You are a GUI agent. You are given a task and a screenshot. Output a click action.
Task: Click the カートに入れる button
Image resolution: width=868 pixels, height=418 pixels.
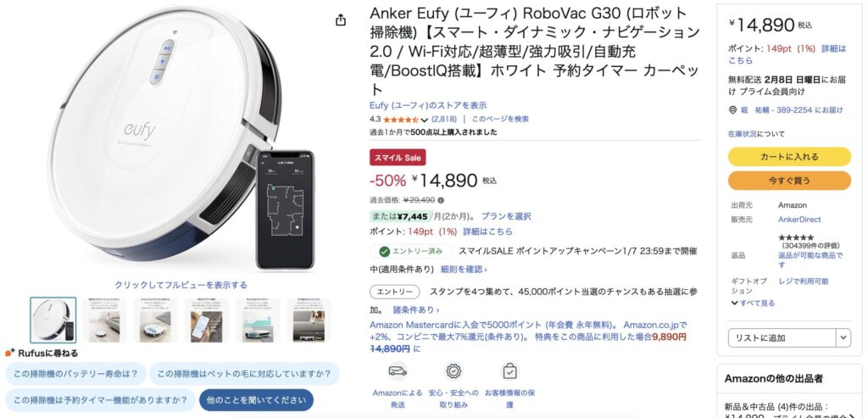pyautogui.click(x=789, y=157)
